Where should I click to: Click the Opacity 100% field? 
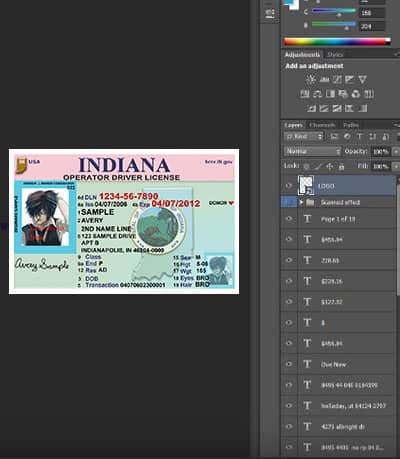[381, 152]
